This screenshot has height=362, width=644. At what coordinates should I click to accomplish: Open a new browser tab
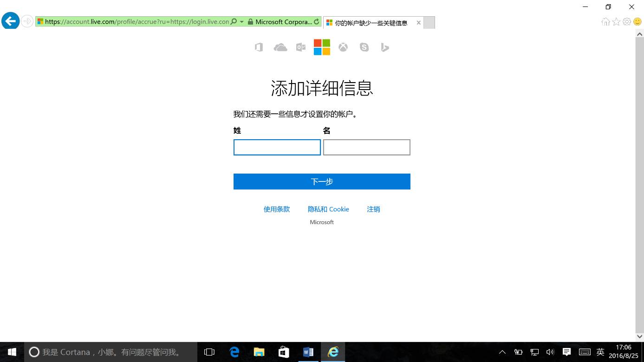point(429,22)
